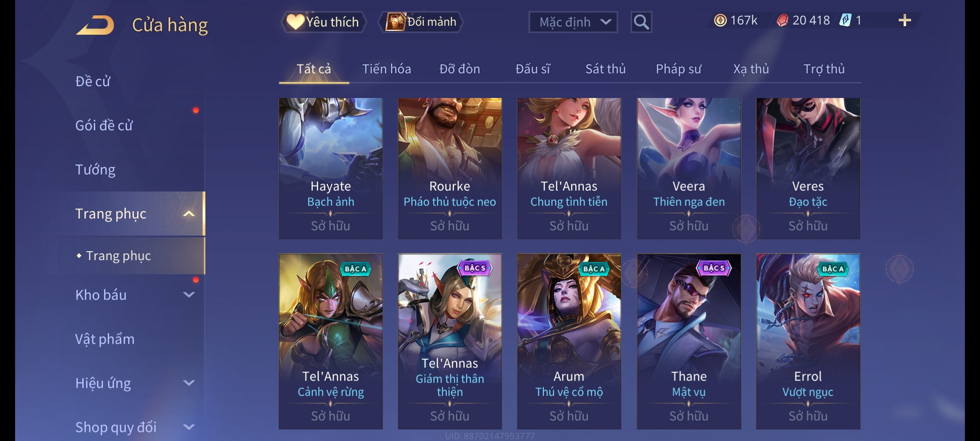The height and width of the screenshot is (441, 980).
Task: Open the search magnifier icon
Action: 641,22
